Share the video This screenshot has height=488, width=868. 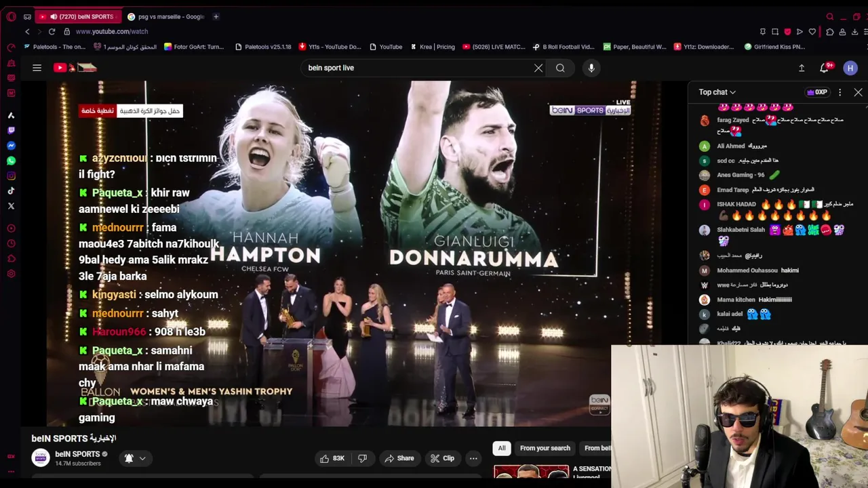pyautogui.click(x=399, y=458)
